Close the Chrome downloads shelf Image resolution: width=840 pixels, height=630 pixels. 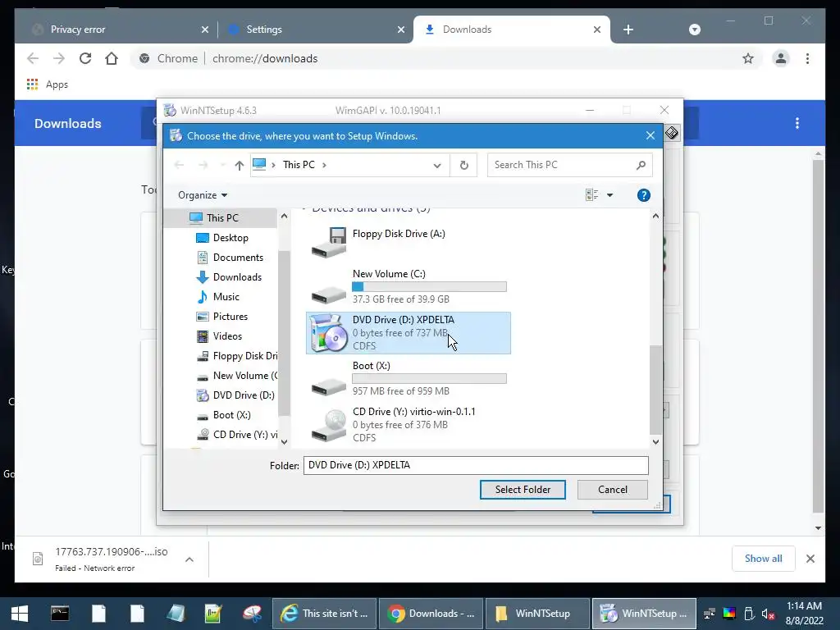coord(810,559)
